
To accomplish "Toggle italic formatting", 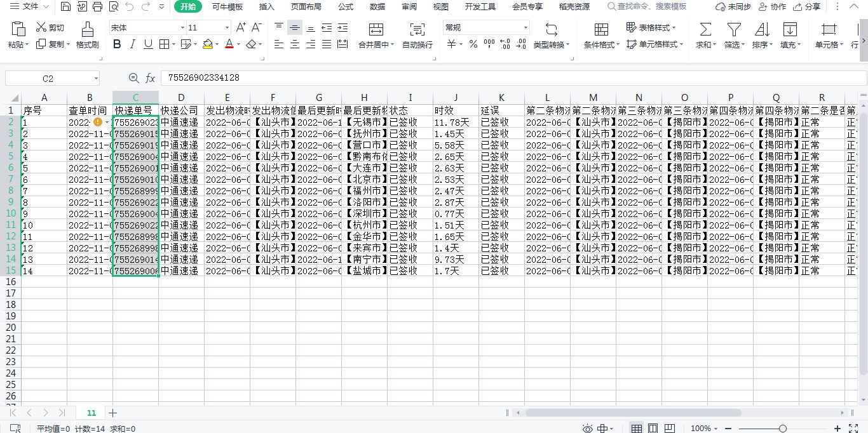I will (x=132, y=44).
